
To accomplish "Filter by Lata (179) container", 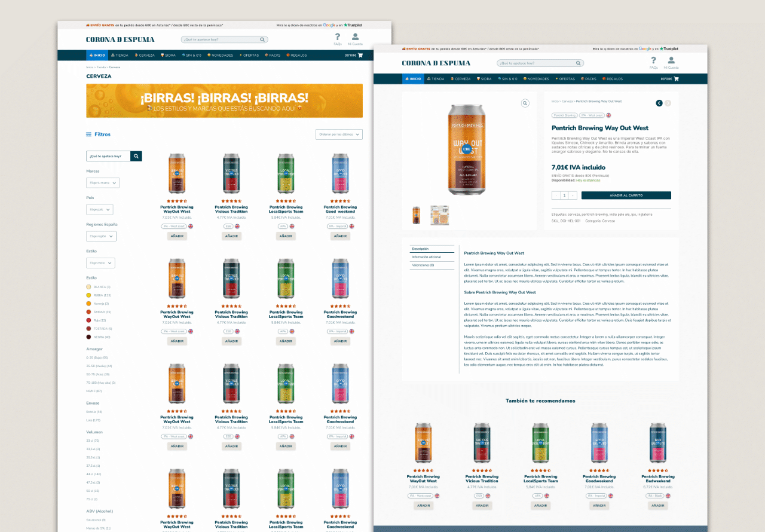I will (93, 420).
